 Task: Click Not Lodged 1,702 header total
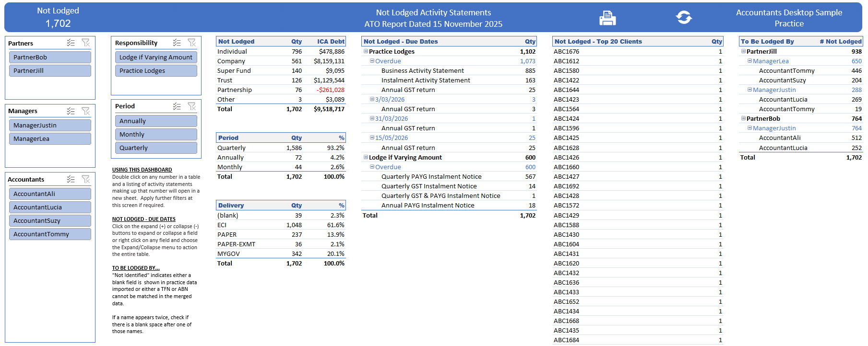coord(58,23)
